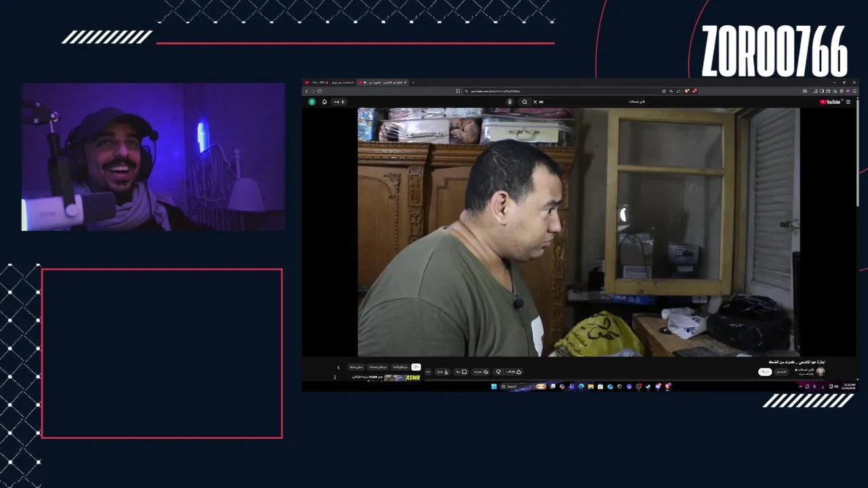Click the YouTube Create plus button
Screen dimensions: 868x488
pos(339,102)
